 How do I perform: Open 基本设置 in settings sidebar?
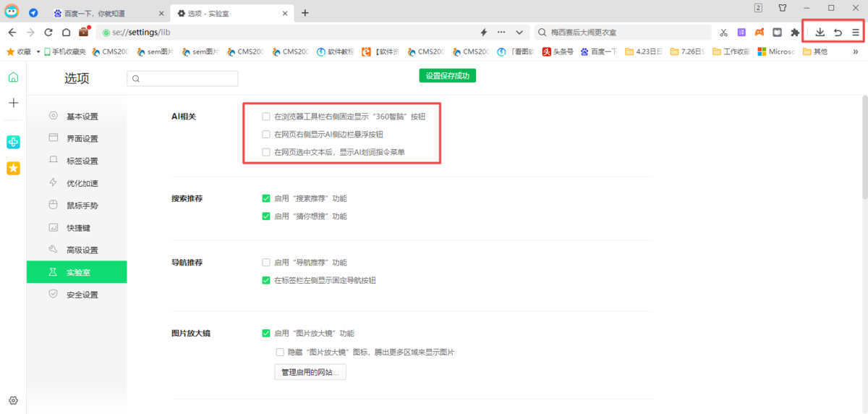77,117
